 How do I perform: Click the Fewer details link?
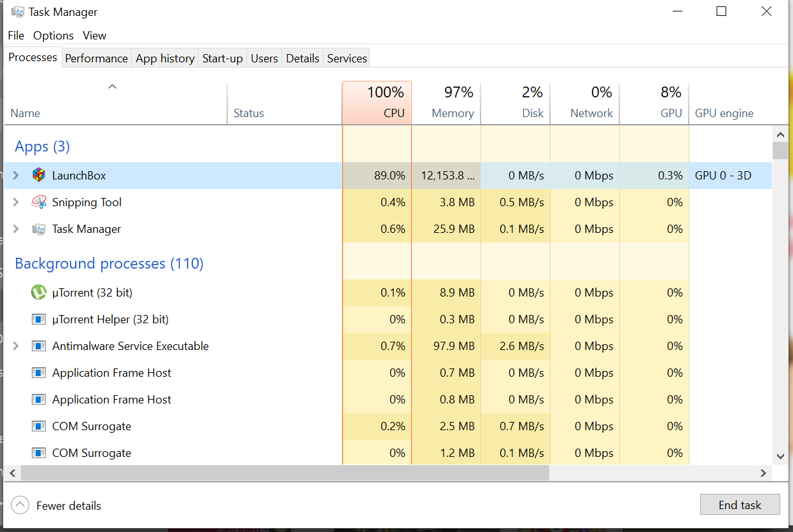[69, 506]
